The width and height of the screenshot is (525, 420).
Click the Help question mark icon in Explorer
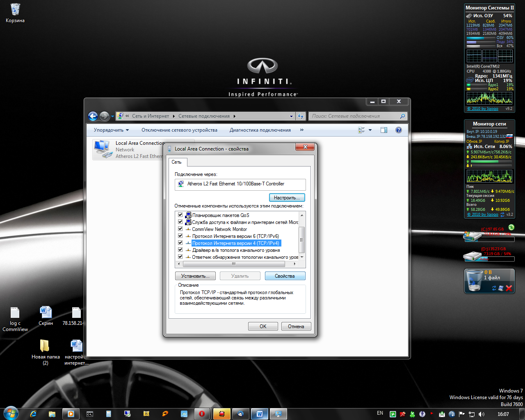point(398,130)
